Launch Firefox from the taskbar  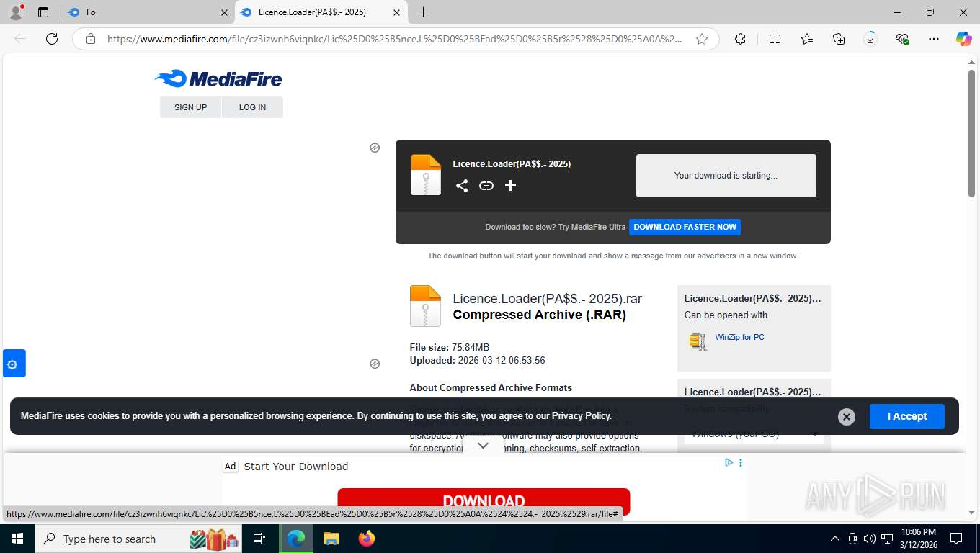(367, 539)
